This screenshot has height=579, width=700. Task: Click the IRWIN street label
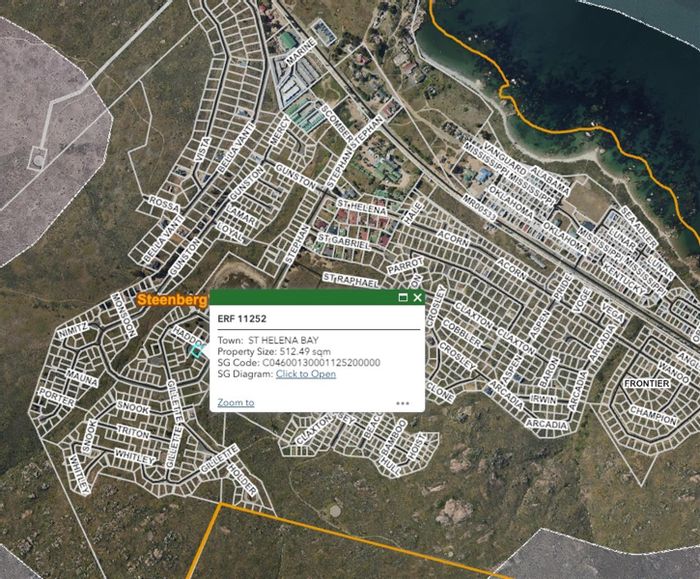543,399
